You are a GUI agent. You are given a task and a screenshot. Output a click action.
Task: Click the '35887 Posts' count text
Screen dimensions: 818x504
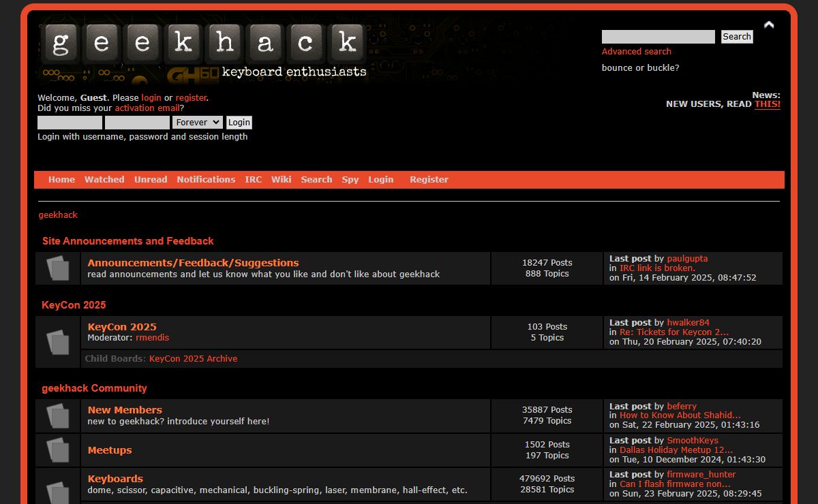(547, 410)
